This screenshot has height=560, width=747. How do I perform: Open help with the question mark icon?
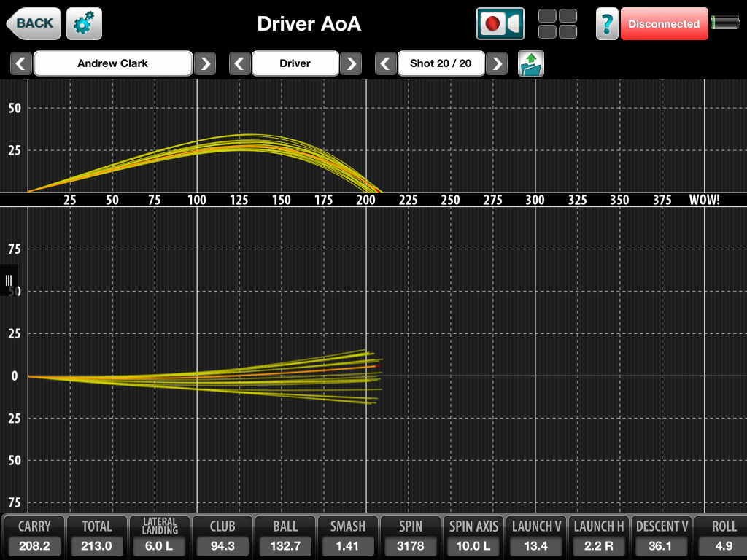(607, 24)
